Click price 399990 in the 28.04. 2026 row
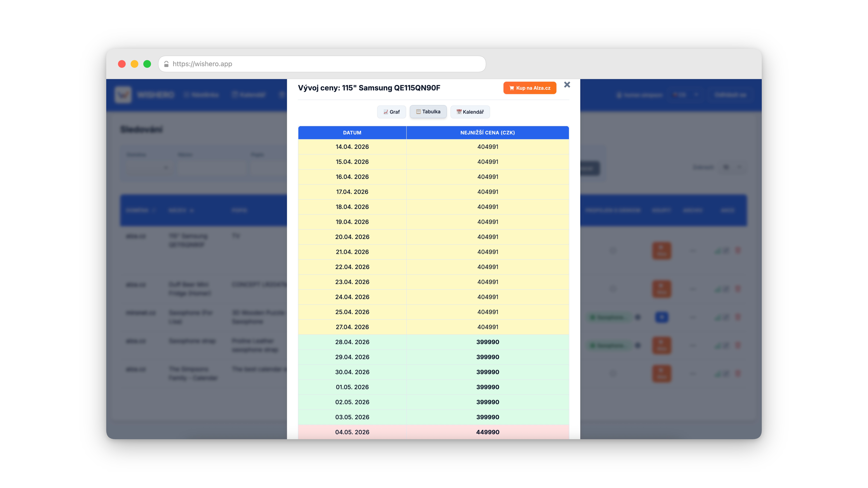868x488 pixels. tap(488, 342)
